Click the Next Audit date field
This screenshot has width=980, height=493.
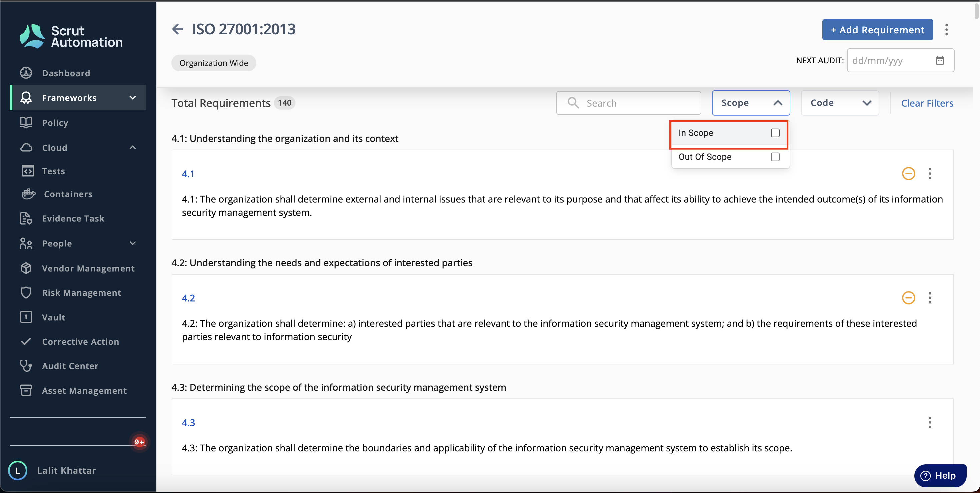900,60
